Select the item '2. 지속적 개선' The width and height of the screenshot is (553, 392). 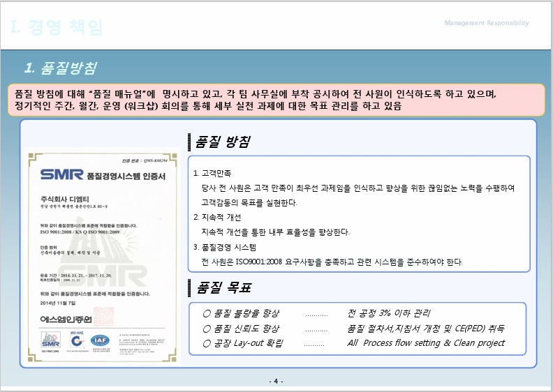tap(217, 218)
